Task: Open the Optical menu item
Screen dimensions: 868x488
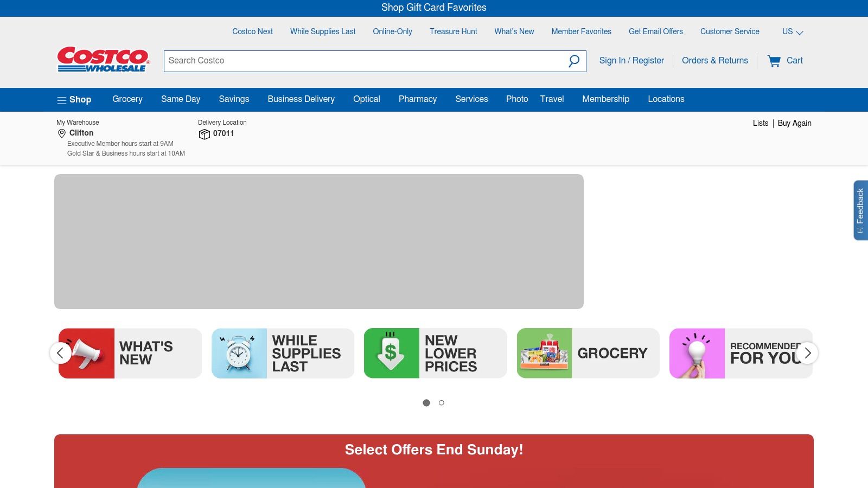Action: pos(367,99)
